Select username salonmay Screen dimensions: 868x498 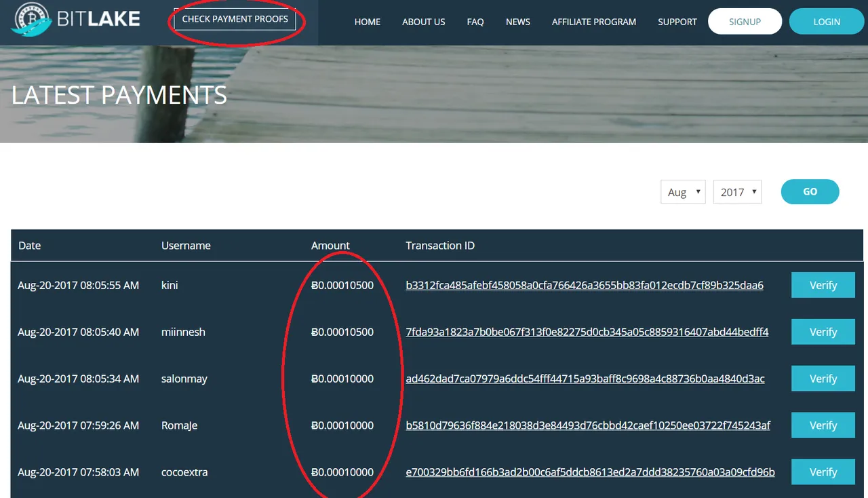pyautogui.click(x=184, y=379)
